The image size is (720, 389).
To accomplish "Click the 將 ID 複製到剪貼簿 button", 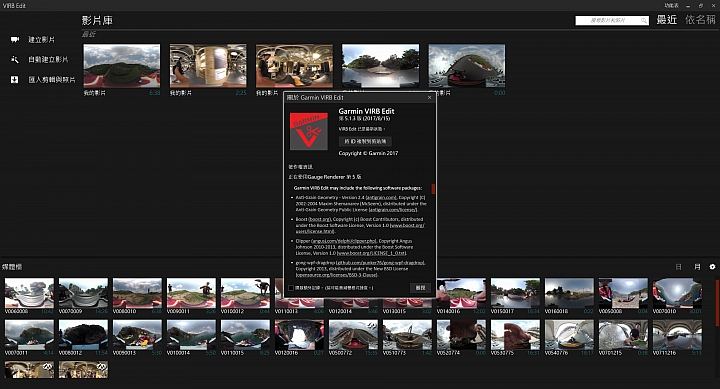I will coord(365,141).
